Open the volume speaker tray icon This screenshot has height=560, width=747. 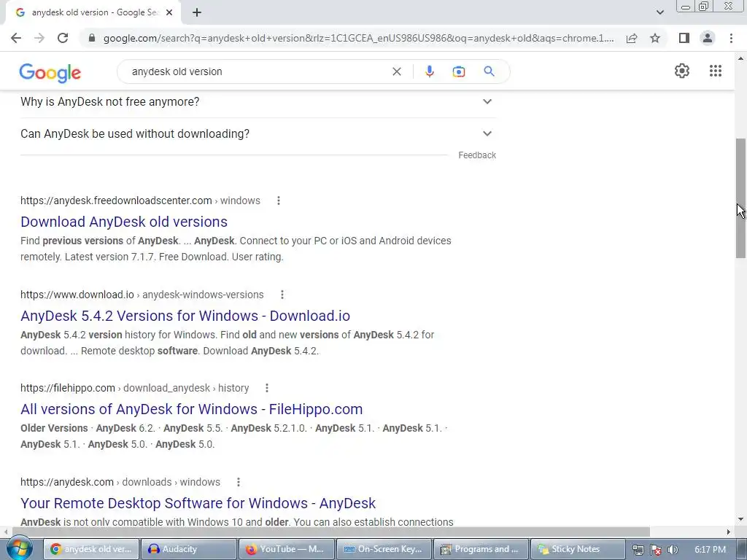pyautogui.click(x=673, y=550)
